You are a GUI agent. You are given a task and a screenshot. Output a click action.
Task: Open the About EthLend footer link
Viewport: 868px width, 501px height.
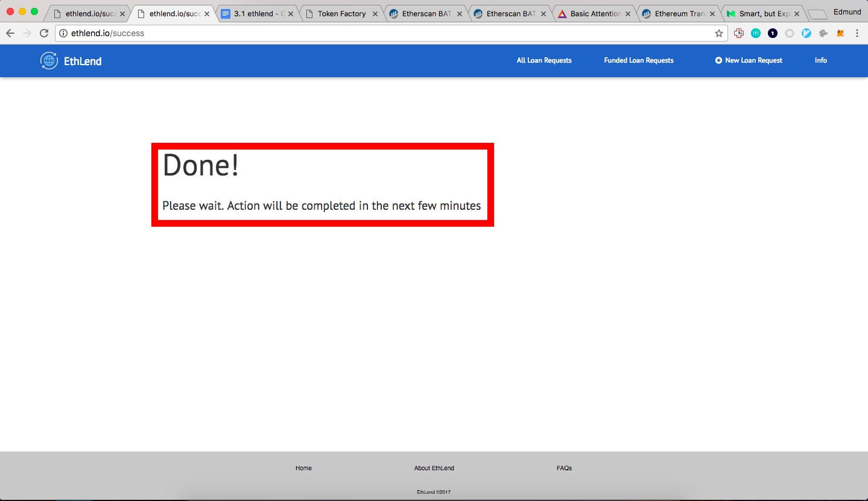point(434,468)
